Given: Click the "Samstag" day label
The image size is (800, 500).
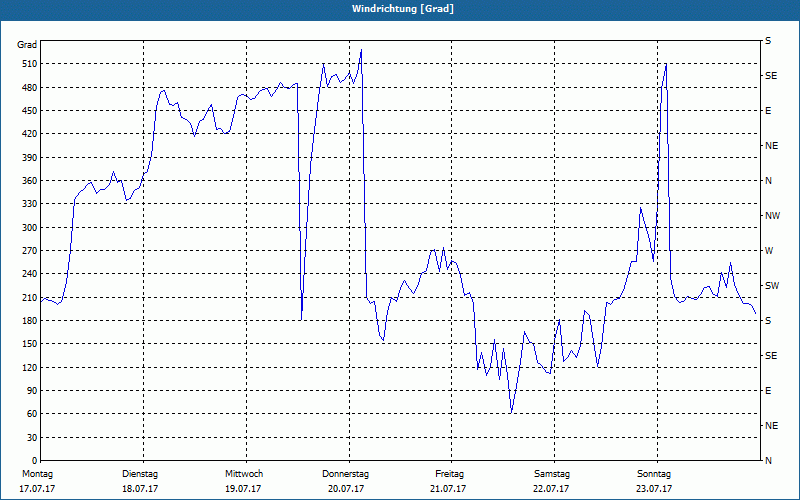Looking at the screenshot, I should [x=552, y=474].
